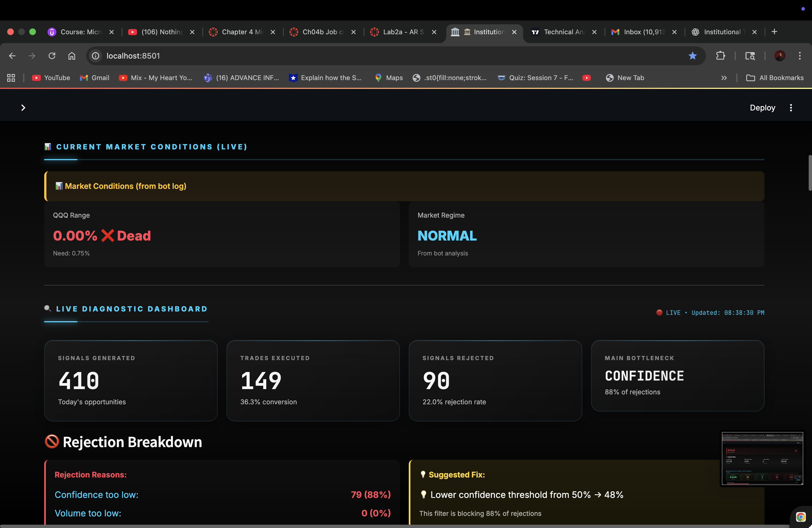Viewport: 812px width, 528px height.
Task: Bookmark the page using the star icon
Action: click(693, 56)
